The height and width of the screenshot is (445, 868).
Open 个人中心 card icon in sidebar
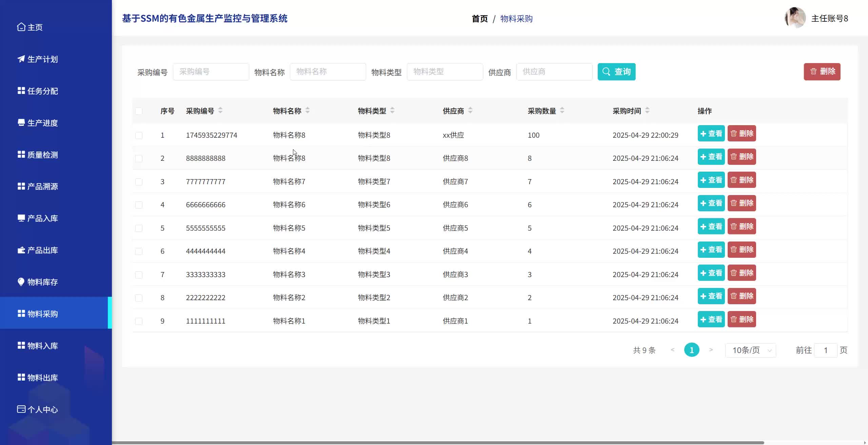21,409
